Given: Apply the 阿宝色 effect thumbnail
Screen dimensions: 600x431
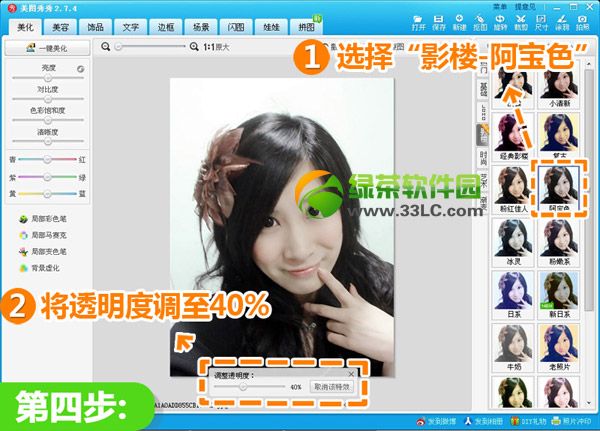Looking at the screenshot, I should (x=559, y=189).
